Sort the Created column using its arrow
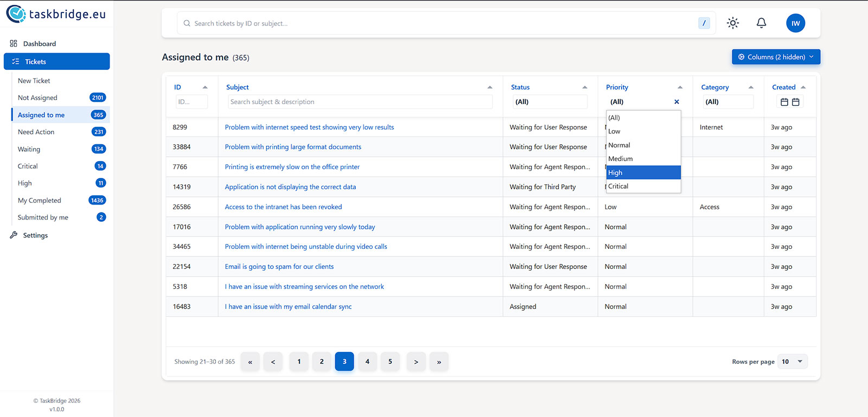This screenshot has height=417, width=868. (803, 87)
